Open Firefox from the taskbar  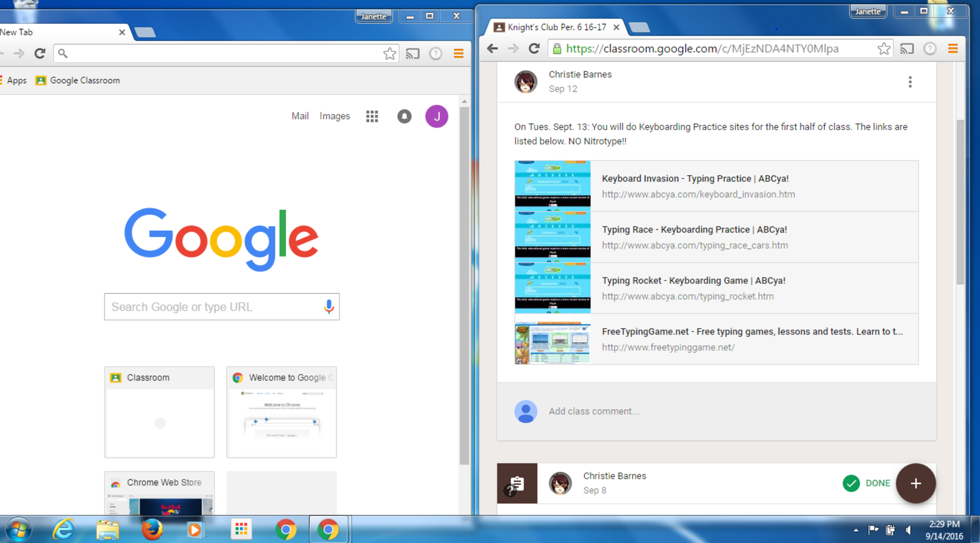[152, 530]
